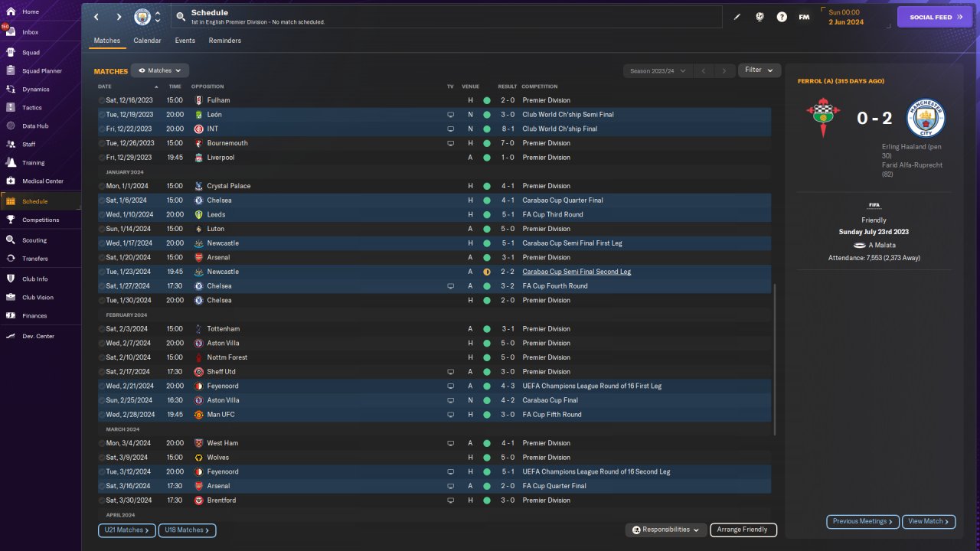
Task: Switch to the Events tab
Action: 185,41
